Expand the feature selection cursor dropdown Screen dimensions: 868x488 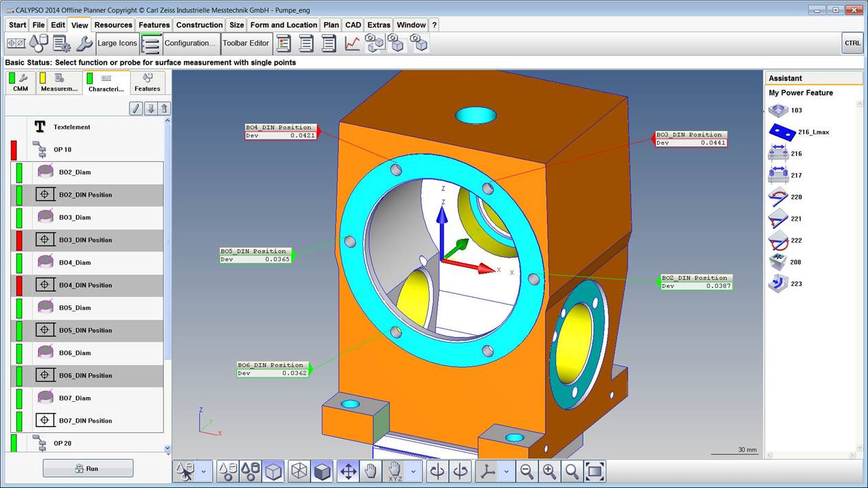click(x=203, y=471)
